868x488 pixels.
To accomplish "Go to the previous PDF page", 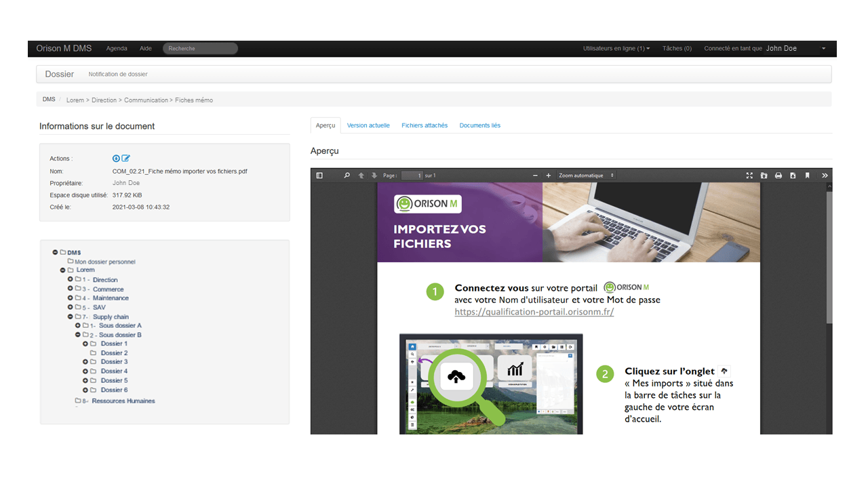I will tap(361, 176).
